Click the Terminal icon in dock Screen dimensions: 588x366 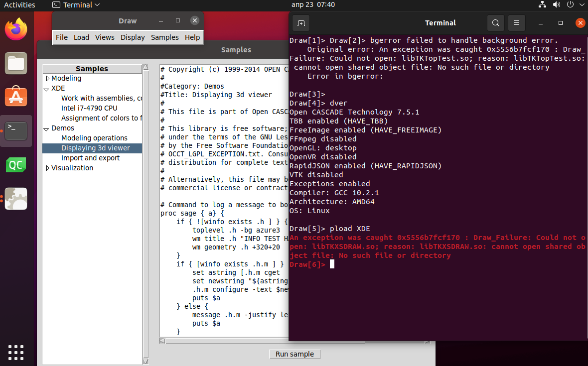click(x=16, y=130)
